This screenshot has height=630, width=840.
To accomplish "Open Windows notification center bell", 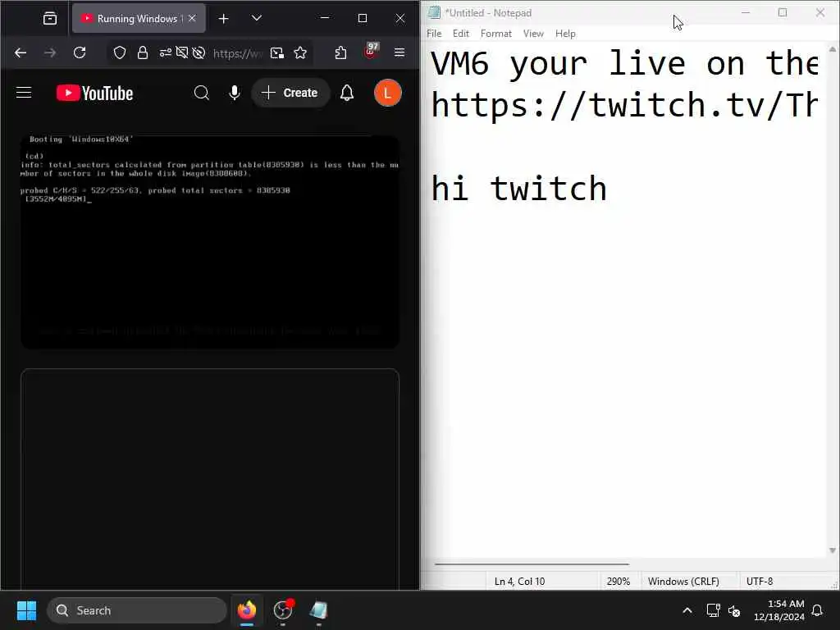I will 818,610.
